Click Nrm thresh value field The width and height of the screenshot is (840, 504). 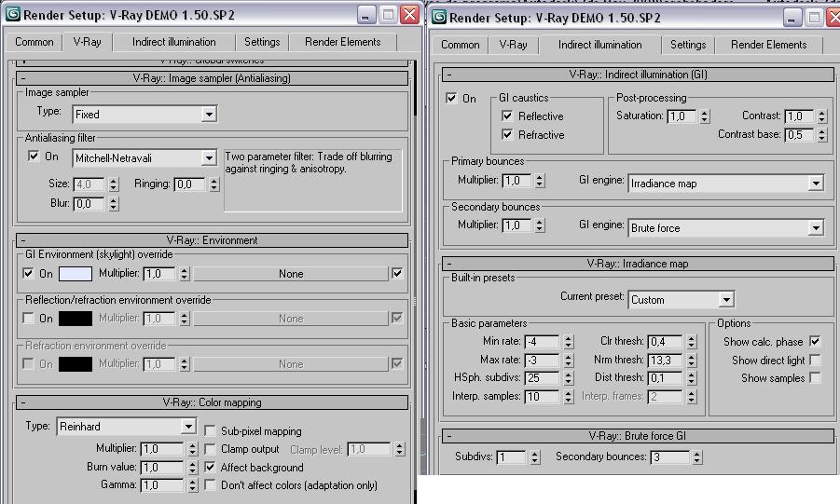pyautogui.click(x=666, y=361)
